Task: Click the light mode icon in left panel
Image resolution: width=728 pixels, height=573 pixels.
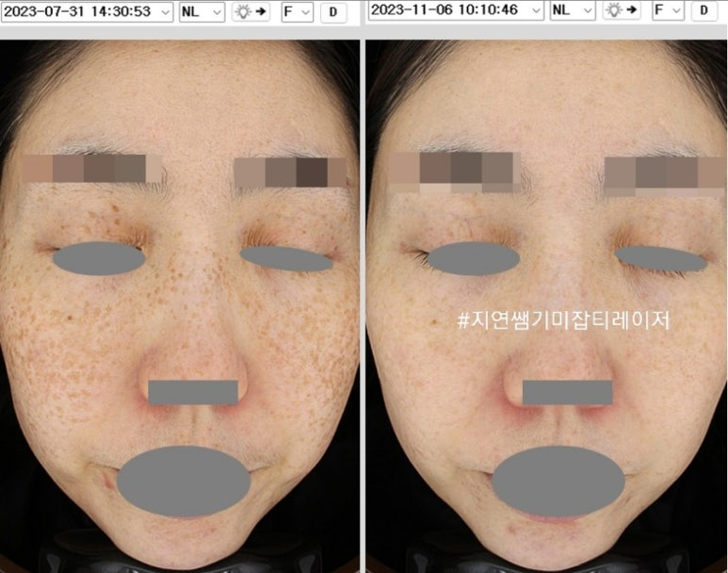Action: [250, 11]
